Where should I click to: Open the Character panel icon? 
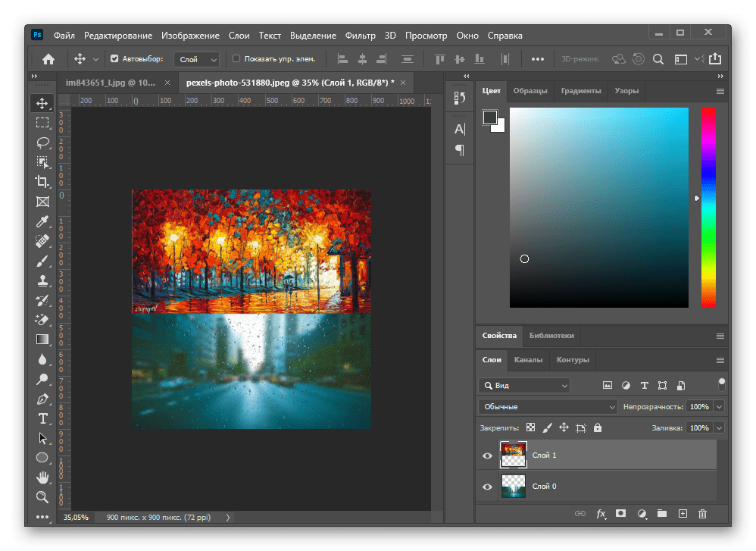(460, 130)
